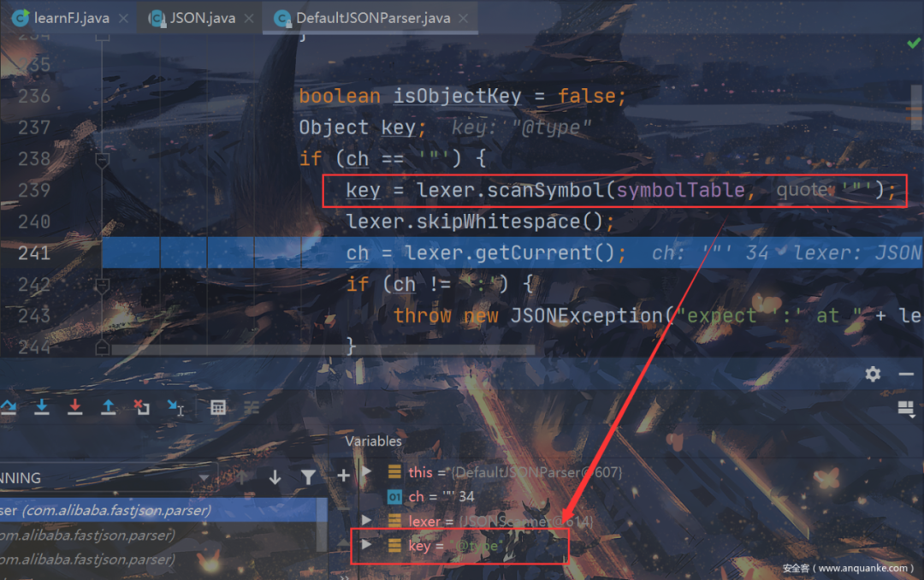
Task: Expand the 'lexer' variable node
Action: click(366, 520)
